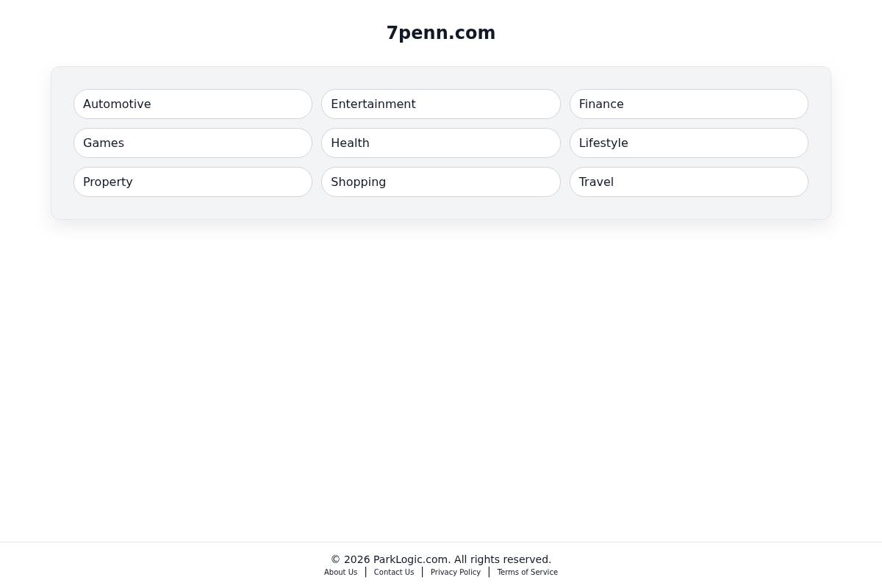Click the ParkLogic.com copyright text
This screenshot has height=588, width=882.
pos(441,559)
